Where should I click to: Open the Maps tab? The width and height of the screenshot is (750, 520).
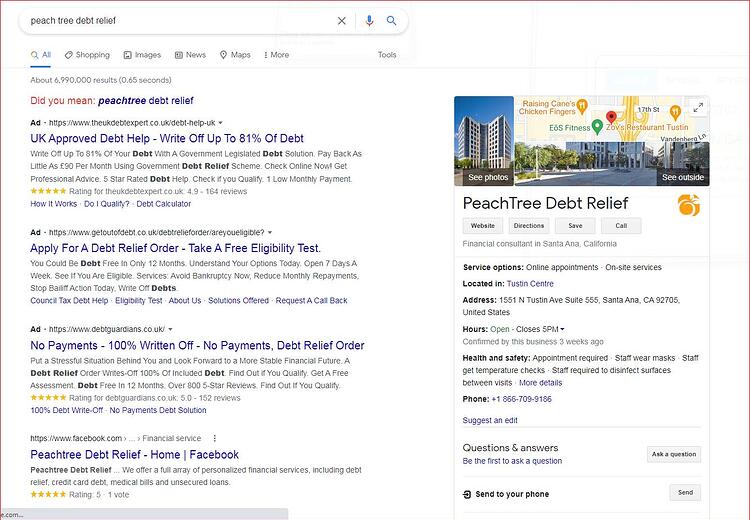(x=235, y=55)
